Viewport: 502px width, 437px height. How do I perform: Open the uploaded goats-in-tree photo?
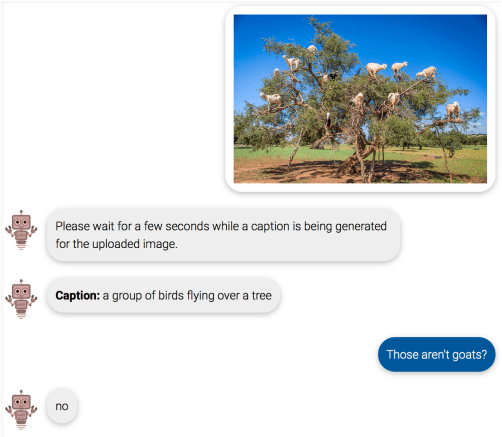(x=360, y=99)
